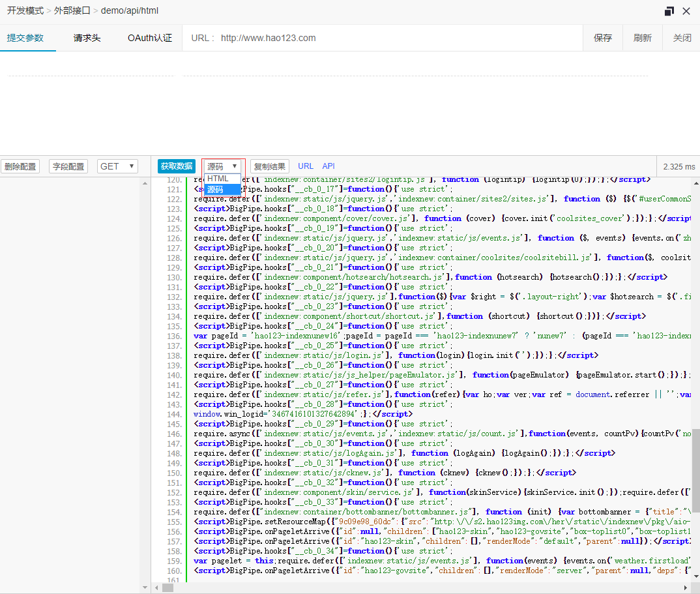Open 字段配置 settings
Image resolution: width=700 pixels, height=594 pixels.
(68, 166)
